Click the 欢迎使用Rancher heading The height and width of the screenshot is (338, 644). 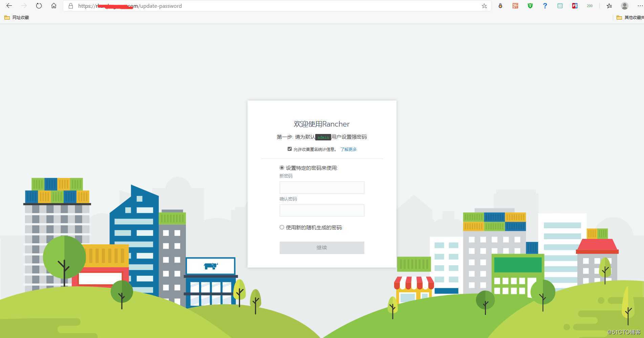(322, 124)
